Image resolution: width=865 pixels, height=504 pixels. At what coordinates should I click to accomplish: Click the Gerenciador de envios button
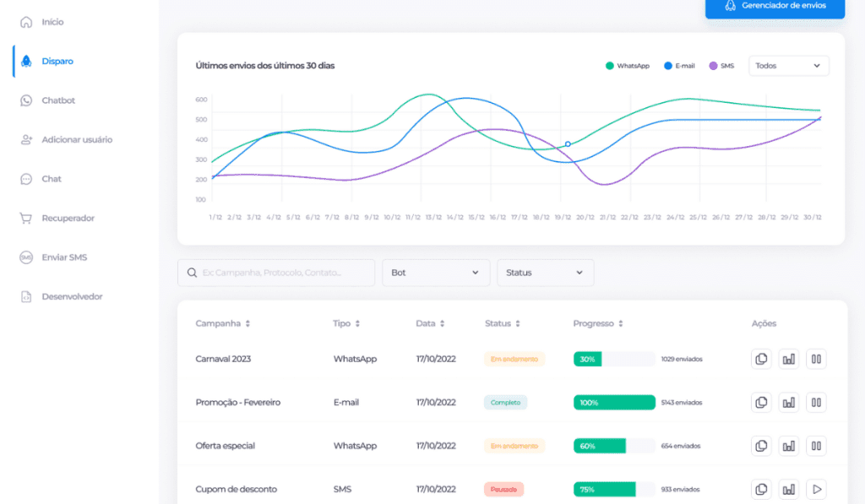pos(775,6)
